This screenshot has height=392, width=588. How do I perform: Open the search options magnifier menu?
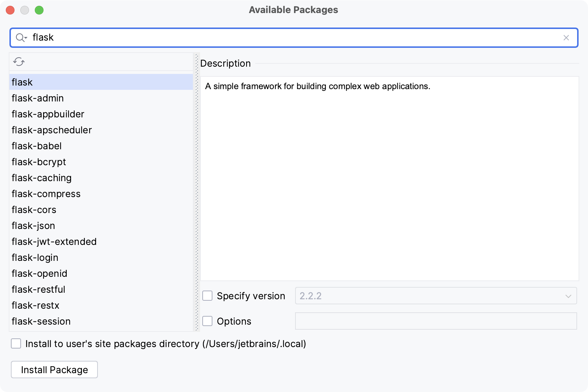coord(21,37)
